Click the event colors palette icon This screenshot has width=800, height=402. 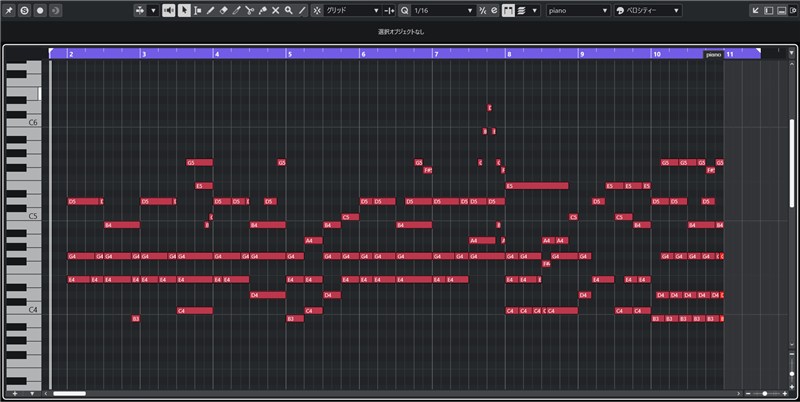click(620, 10)
